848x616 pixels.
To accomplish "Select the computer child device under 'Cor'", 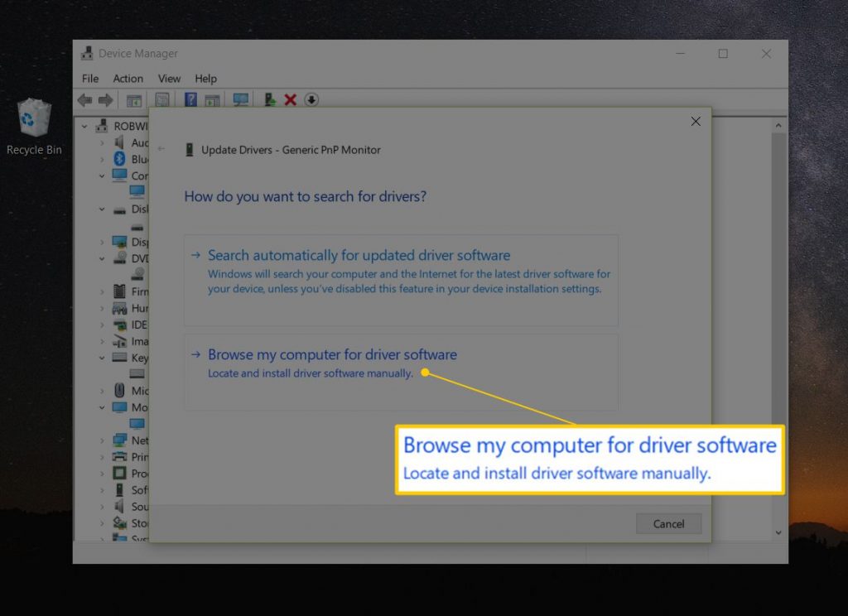I will [137, 191].
